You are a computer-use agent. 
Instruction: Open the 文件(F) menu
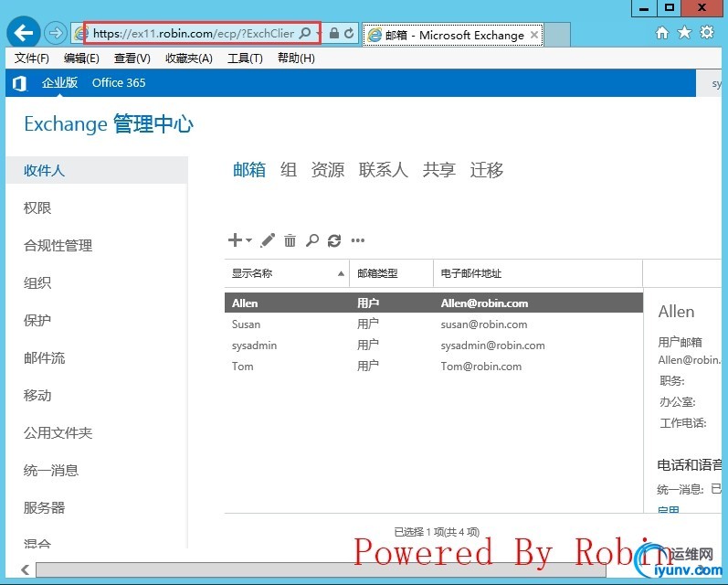click(32, 58)
